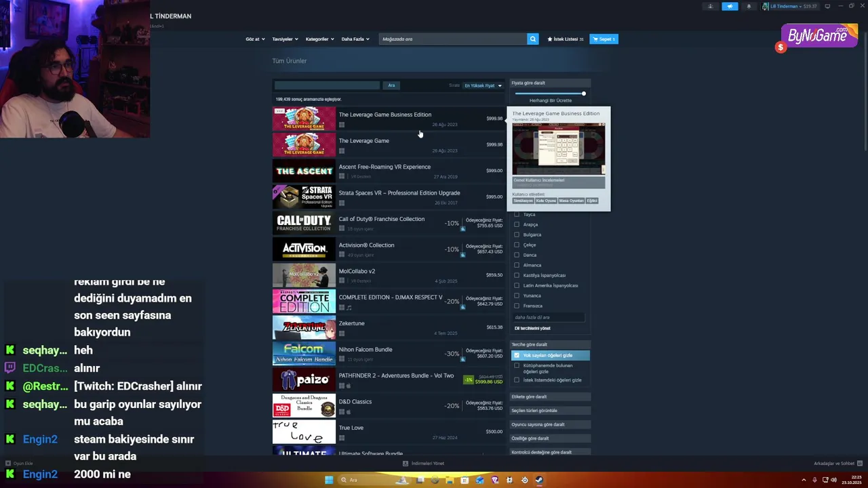
Task: Open İndirmeleri Yönet downloads manager
Action: [424, 464]
